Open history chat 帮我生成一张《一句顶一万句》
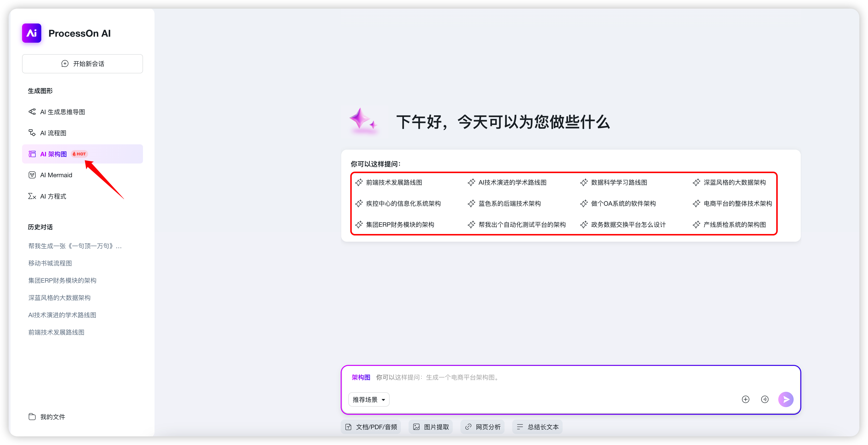 point(75,246)
